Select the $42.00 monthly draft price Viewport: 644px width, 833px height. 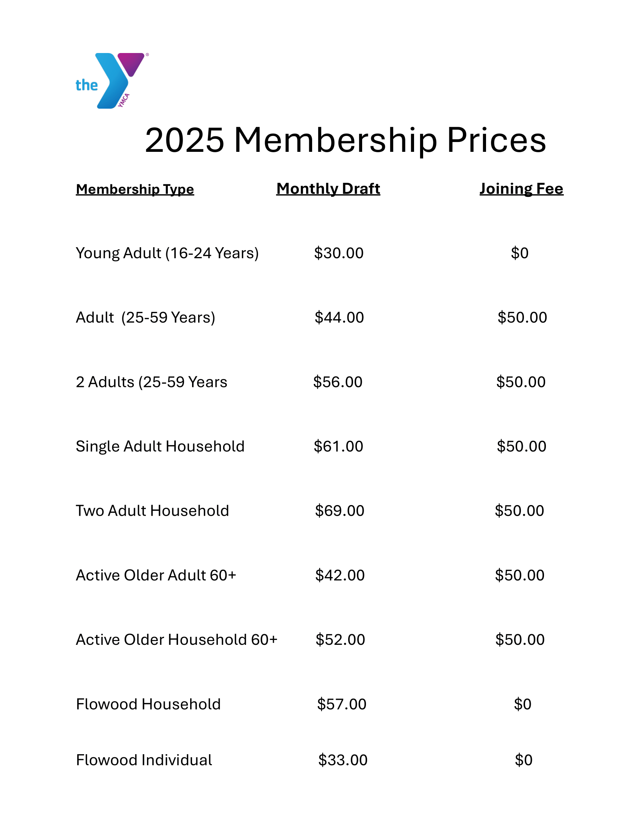point(340,576)
